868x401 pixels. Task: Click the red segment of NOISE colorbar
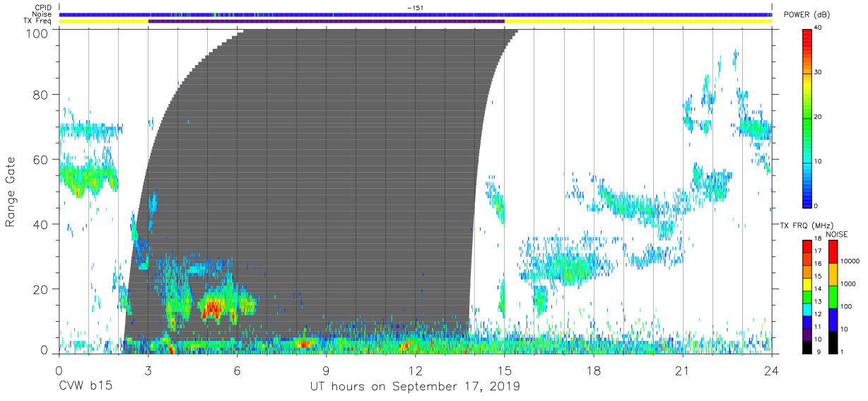pos(833,252)
